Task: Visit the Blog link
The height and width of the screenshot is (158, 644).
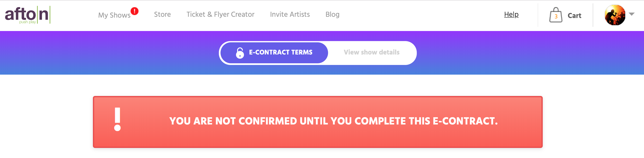Action: (332, 14)
